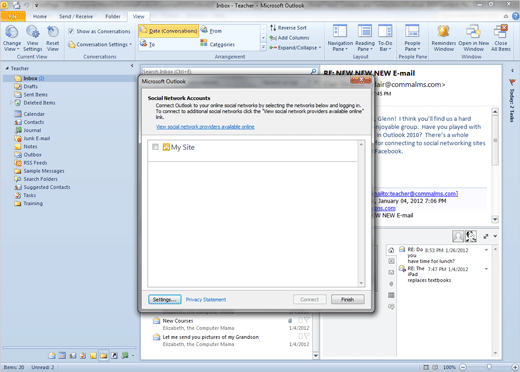Minimize the Navigation Pane arrow
Image resolution: width=520 pixels, height=372 pixels.
click(x=132, y=66)
